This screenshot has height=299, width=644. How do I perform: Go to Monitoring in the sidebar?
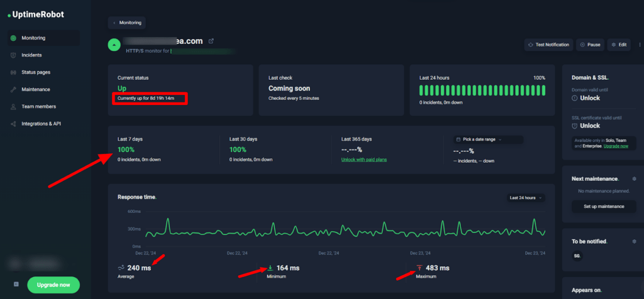43,38
